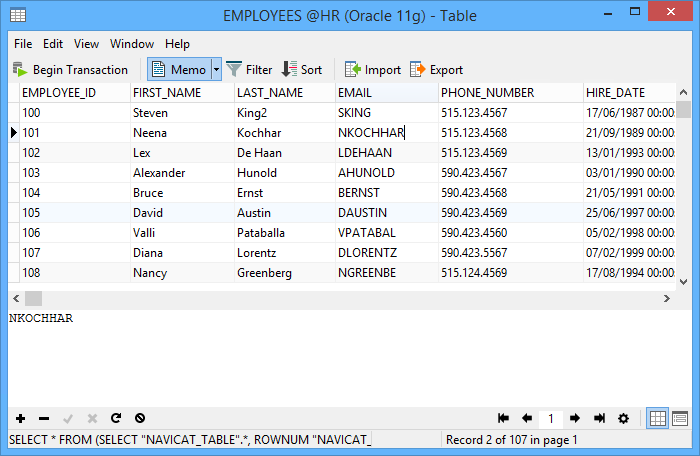This screenshot has height=456, width=700.
Task: Select the cell 'De Haan'
Action: pos(285,153)
